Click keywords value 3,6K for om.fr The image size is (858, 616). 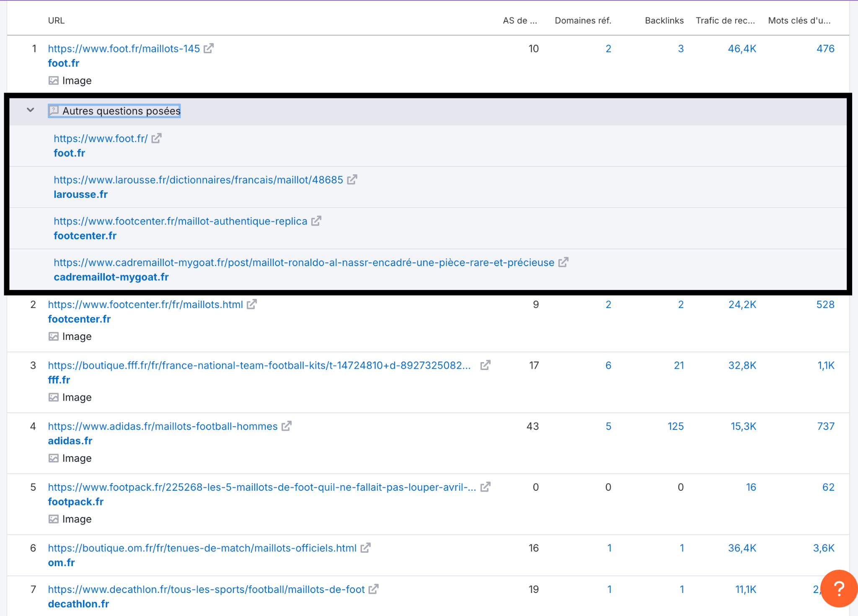point(824,548)
